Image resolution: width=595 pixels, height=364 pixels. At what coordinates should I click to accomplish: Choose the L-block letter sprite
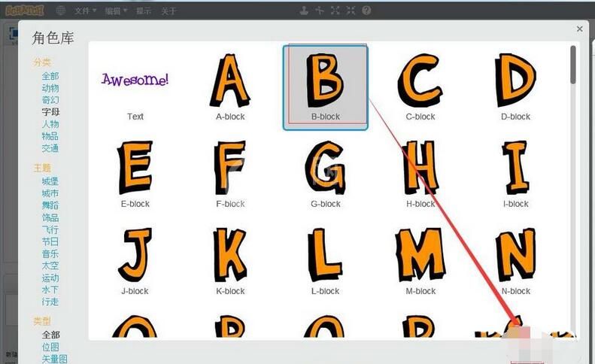point(326,262)
